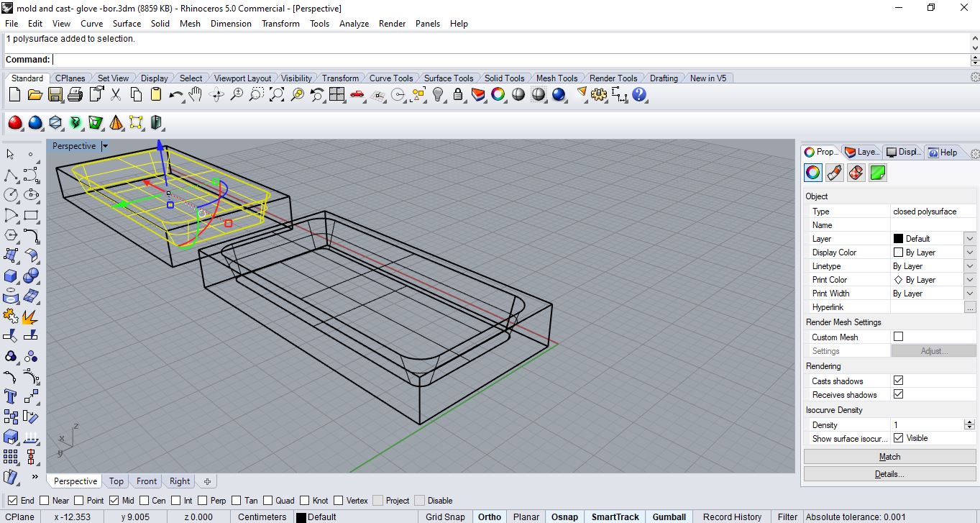Click the Match button
This screenshot has height=523, width=980.
[889, 457]
